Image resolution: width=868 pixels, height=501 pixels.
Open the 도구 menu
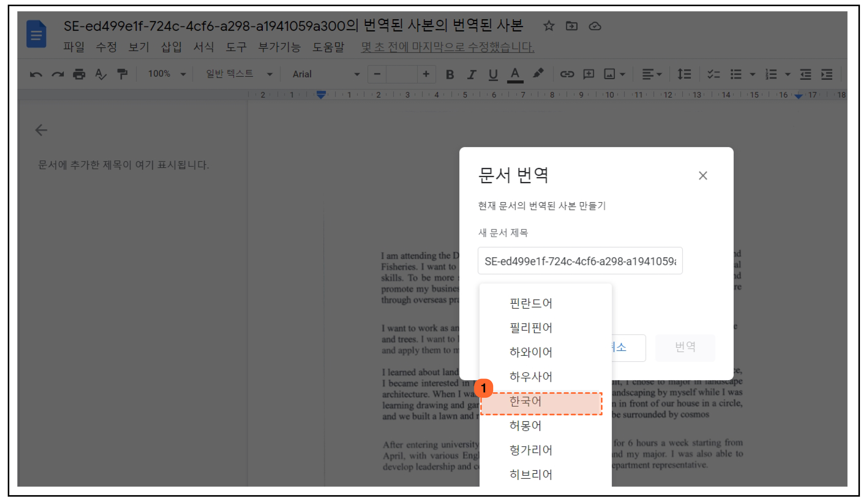point(236,47)
